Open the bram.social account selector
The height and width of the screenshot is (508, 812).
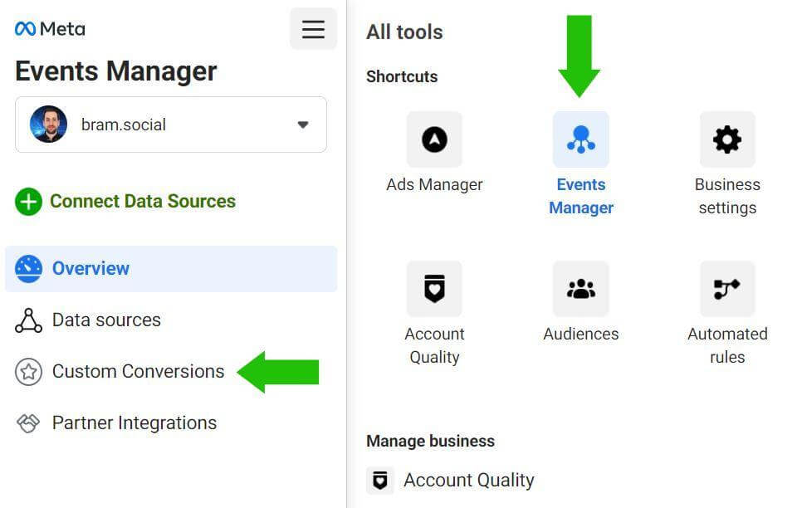170,125
